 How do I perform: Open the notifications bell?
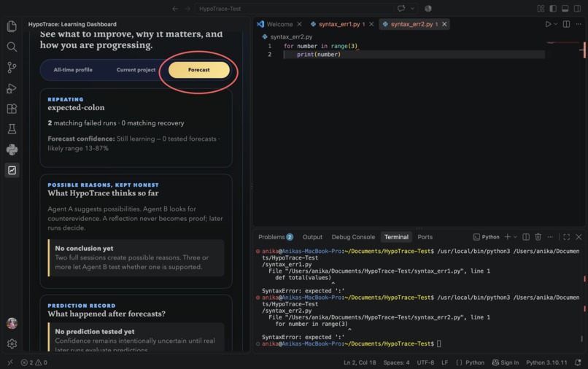578,362
